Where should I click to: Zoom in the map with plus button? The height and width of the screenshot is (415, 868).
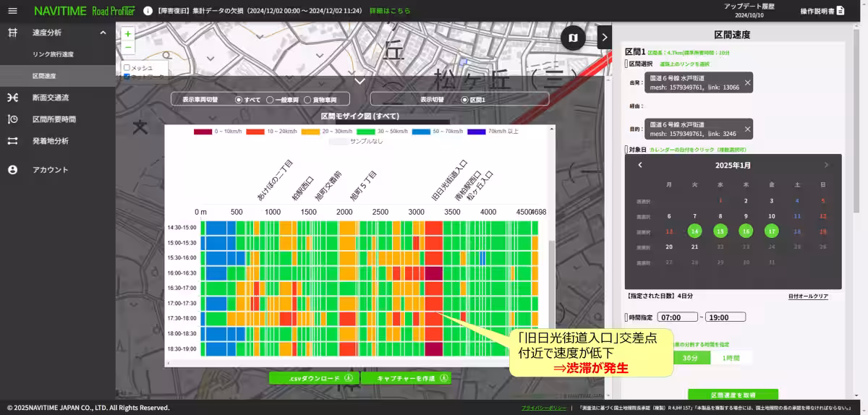[128, 34]
